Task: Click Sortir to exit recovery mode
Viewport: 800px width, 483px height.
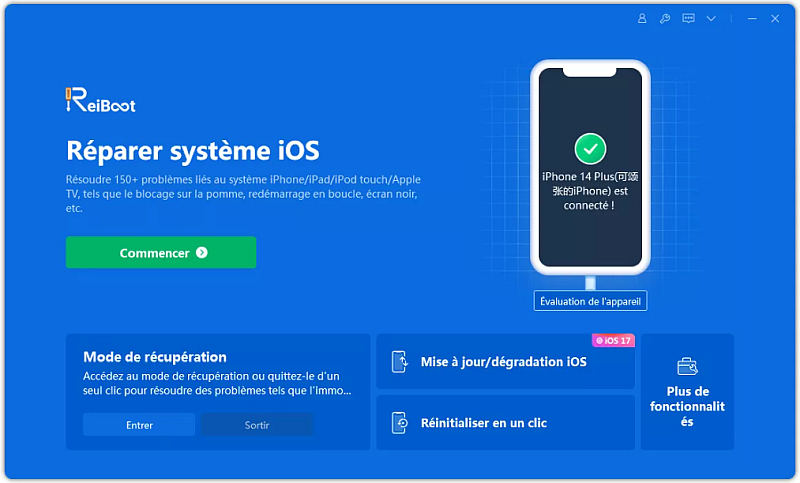Action: click(x=257, y=425)
